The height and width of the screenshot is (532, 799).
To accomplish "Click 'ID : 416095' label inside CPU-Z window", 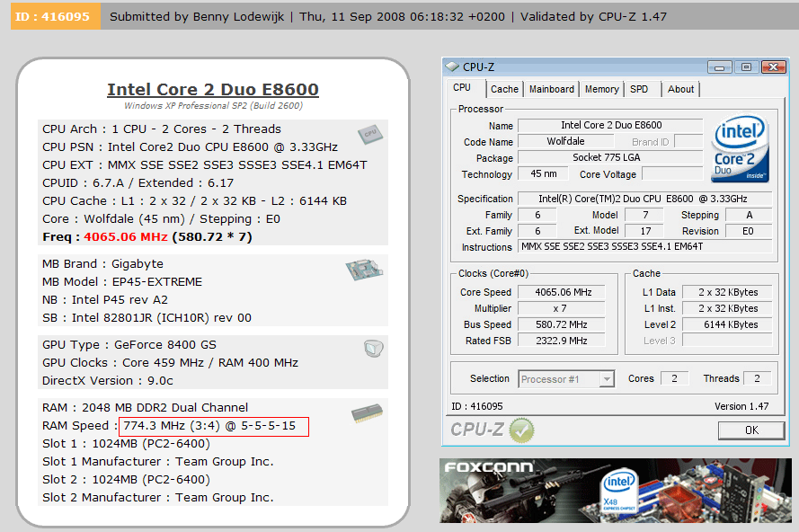I will (x=477, y=406).
